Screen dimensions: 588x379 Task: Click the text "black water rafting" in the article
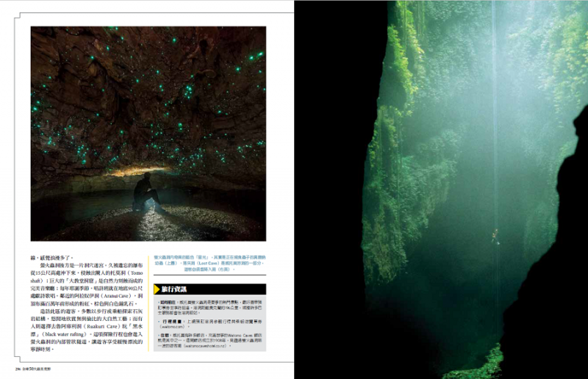[71, 333]
